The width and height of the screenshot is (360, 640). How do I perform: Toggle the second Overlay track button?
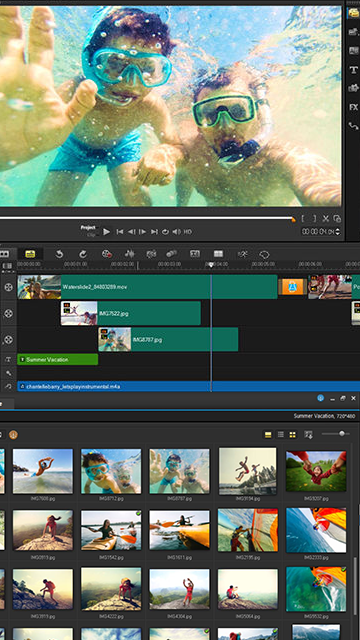click(x=8, y=340)
